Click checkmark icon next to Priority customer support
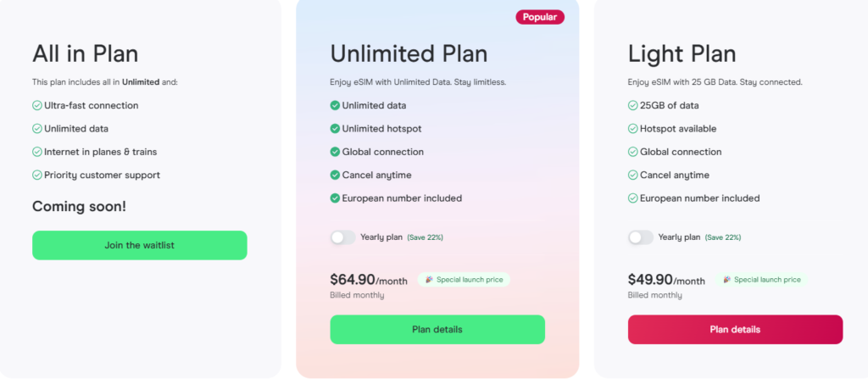This screenshot has height=379, width=868. [x=37, y=176]
